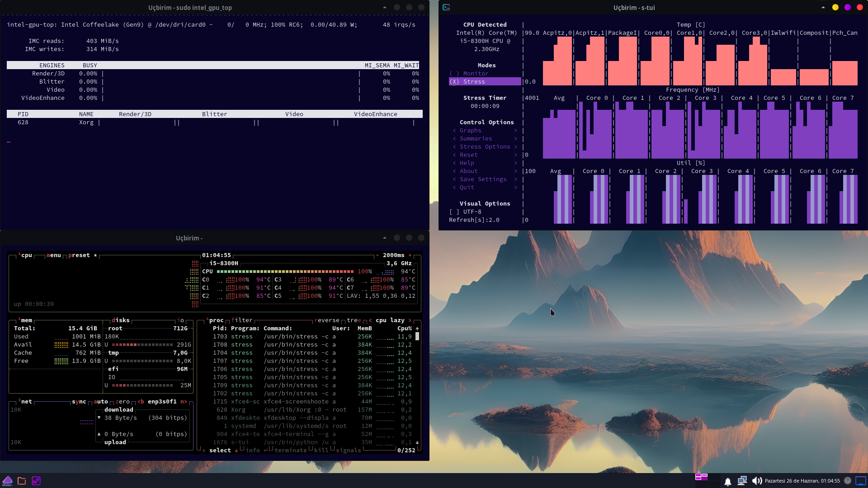This screenshot has width=868, height=488.
Task: Click the preset option in btop
Action: (79, 255)
